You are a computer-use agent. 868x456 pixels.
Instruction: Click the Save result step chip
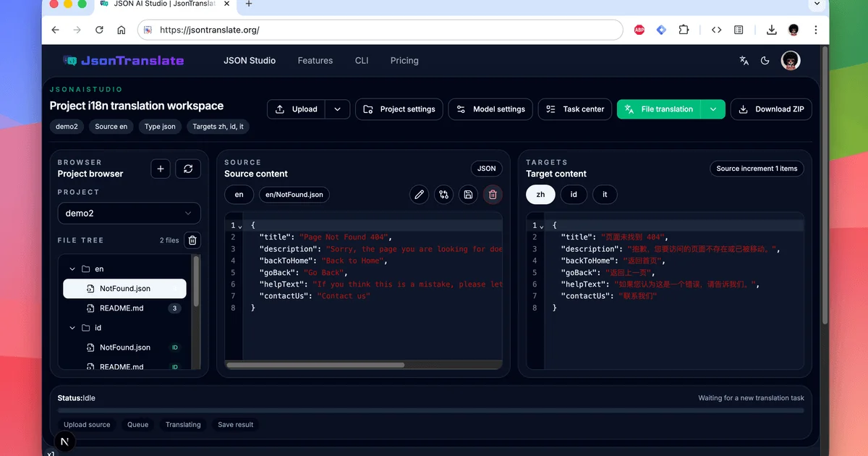click(x=236, y=425)
